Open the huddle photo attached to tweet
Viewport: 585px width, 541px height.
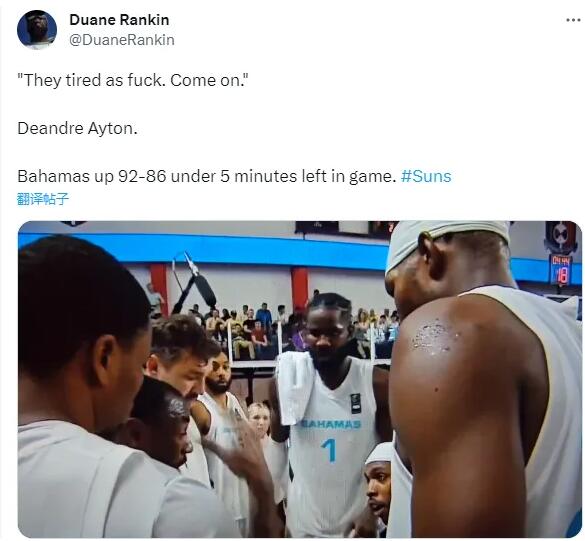tap(300, 379)
